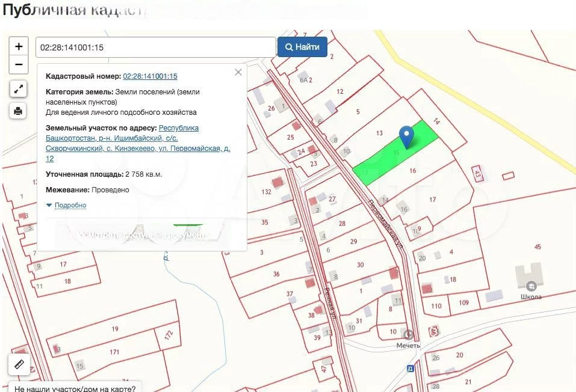This screenshot has width=576, height=392.
Task: Open cadastral number link 02:28:141001:15
Action: click(x=150, y=76)
